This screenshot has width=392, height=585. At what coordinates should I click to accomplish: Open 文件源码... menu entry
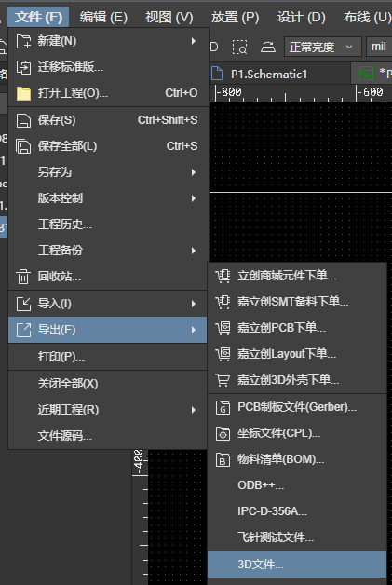click(x=107, y=436)
